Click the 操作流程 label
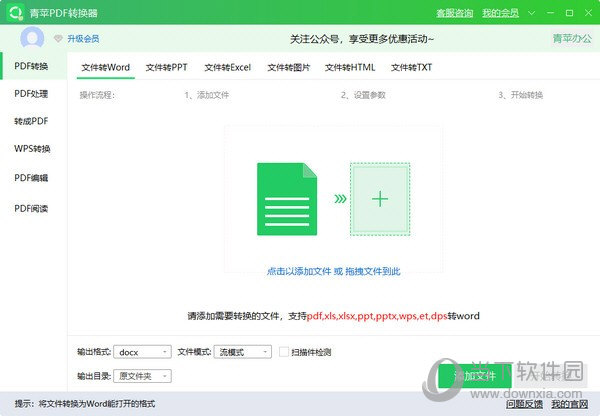 tap(97, 95)
